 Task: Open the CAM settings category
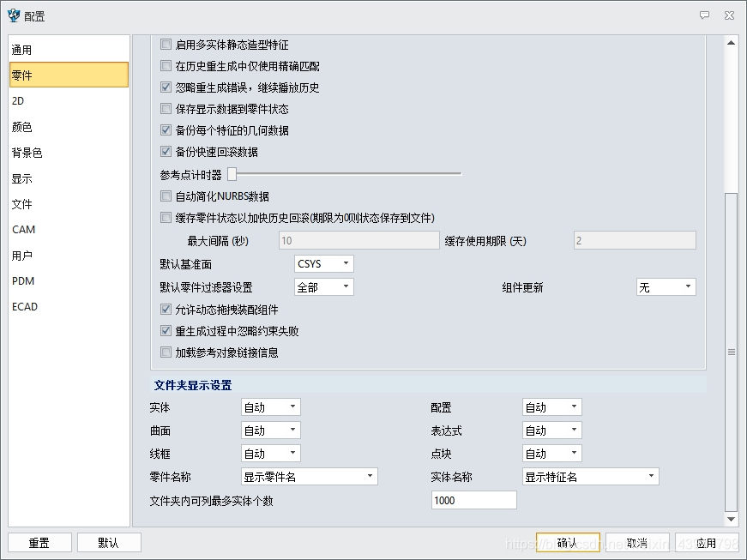pos(69,230)
